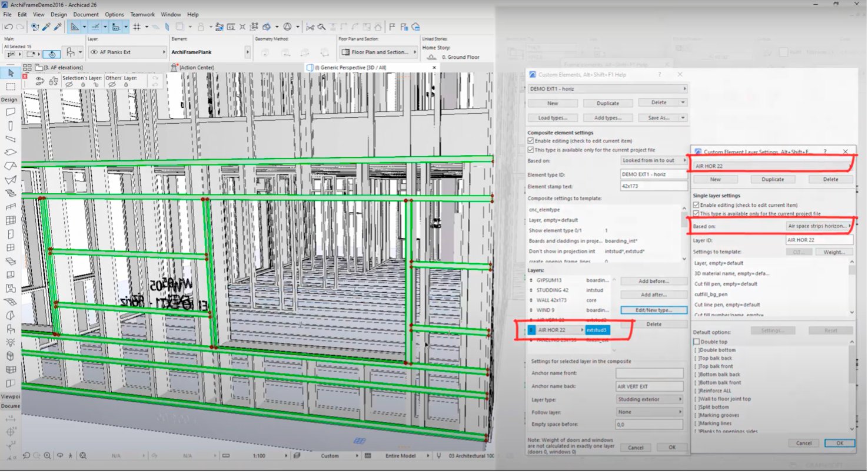Select the Morph tool in toolbox
The width and height of the screenshot is (868, 473).
(x=10, y=356)
